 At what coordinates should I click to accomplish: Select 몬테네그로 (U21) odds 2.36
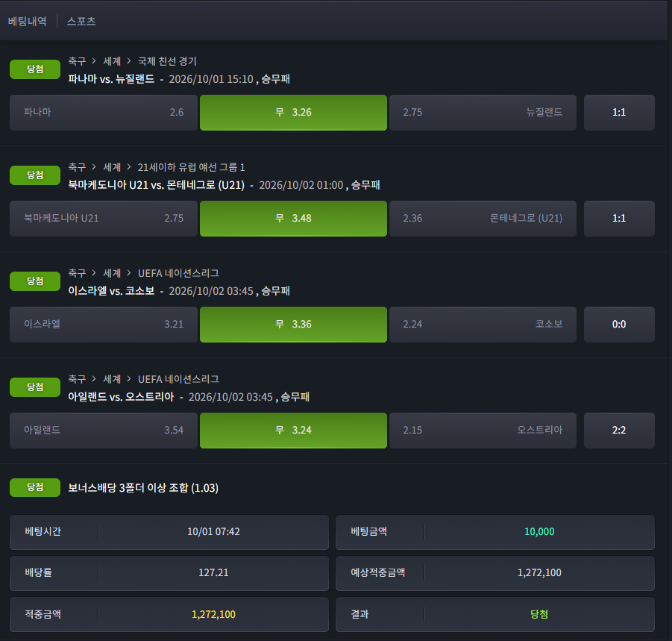click(x=483, y=218)
